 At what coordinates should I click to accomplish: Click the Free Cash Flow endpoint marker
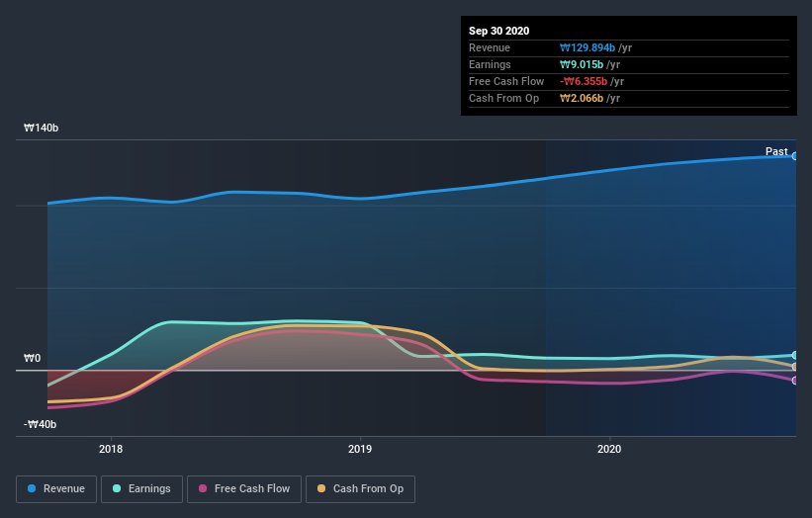(794, 381)
